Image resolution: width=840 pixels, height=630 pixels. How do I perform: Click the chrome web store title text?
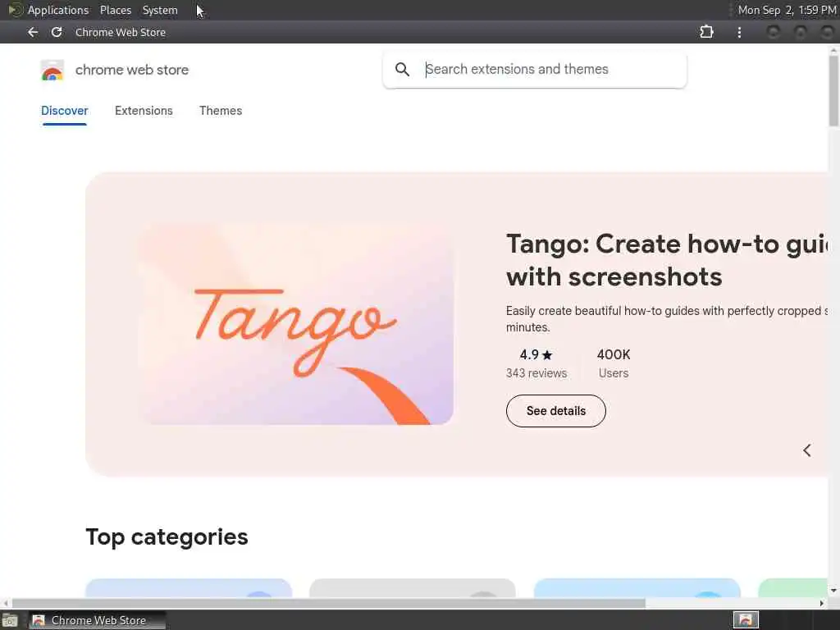[132, 70]
